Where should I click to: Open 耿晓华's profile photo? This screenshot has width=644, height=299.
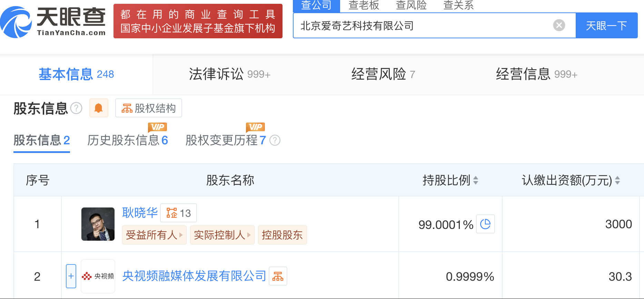[x=98, y=224]
